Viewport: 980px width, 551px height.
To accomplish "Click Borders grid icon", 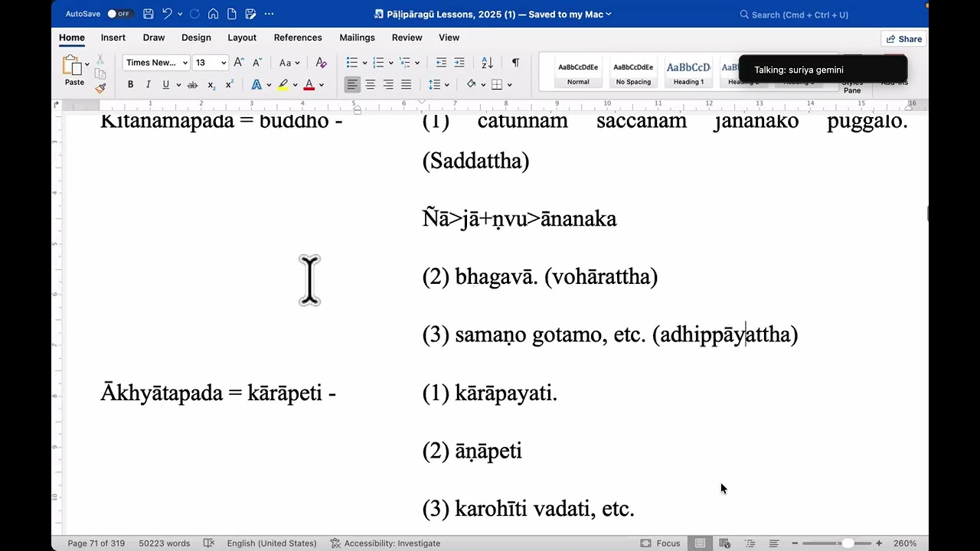I will [497, 84].
